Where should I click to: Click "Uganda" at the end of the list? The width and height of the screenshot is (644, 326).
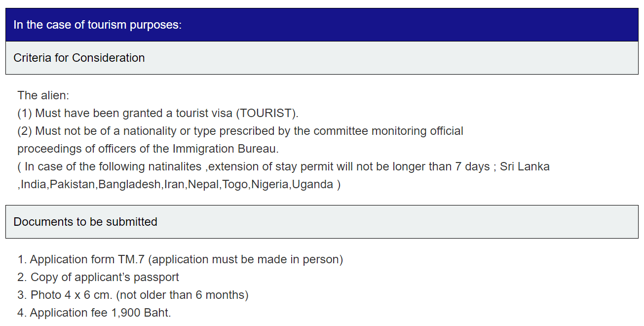(312, 184)
